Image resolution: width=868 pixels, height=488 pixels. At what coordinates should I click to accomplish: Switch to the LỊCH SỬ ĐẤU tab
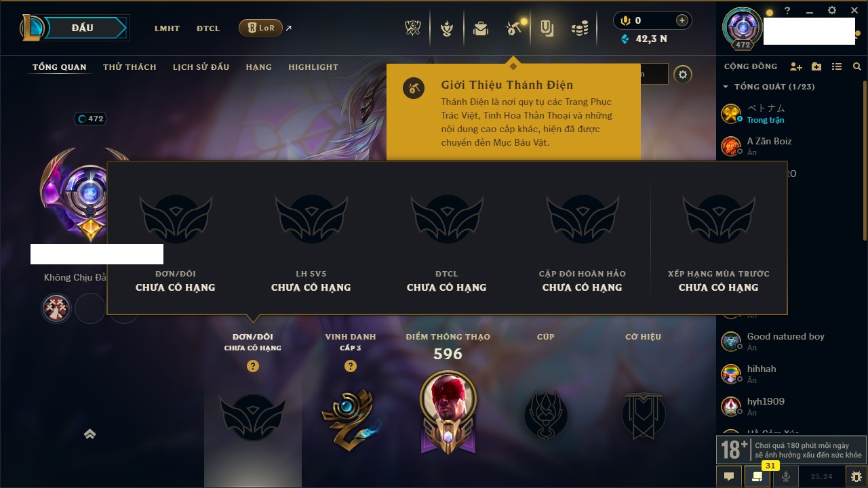pyautogui.click(x=201, y=67)
